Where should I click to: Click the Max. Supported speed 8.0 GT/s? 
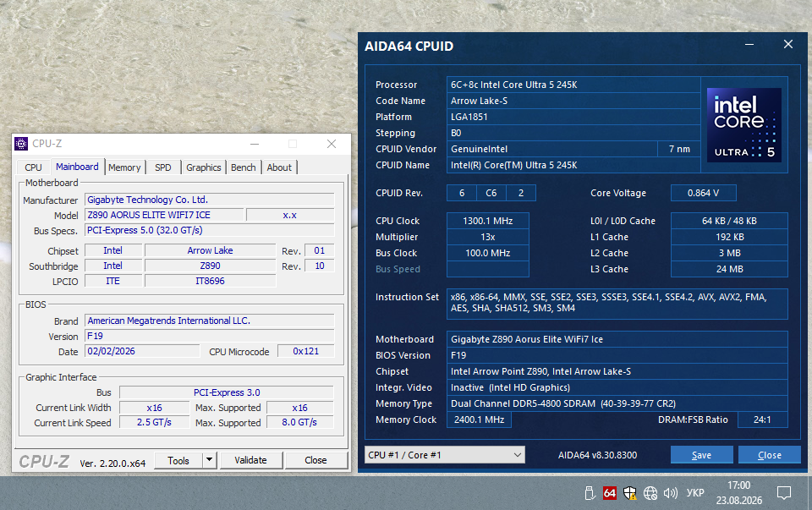299,423
